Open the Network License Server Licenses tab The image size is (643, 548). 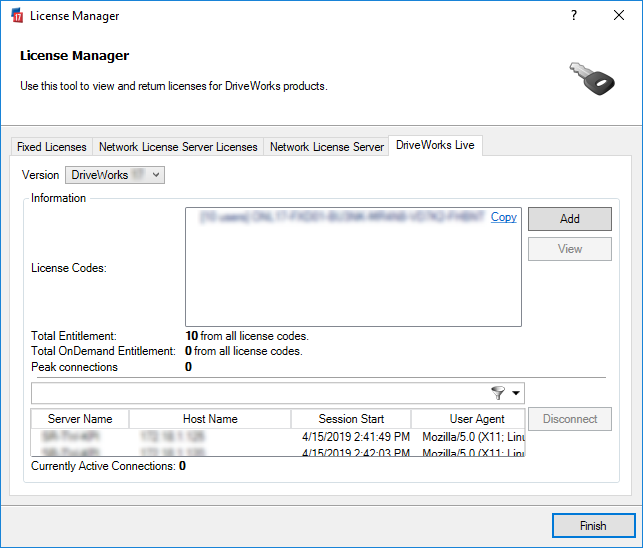pos(178,147)
